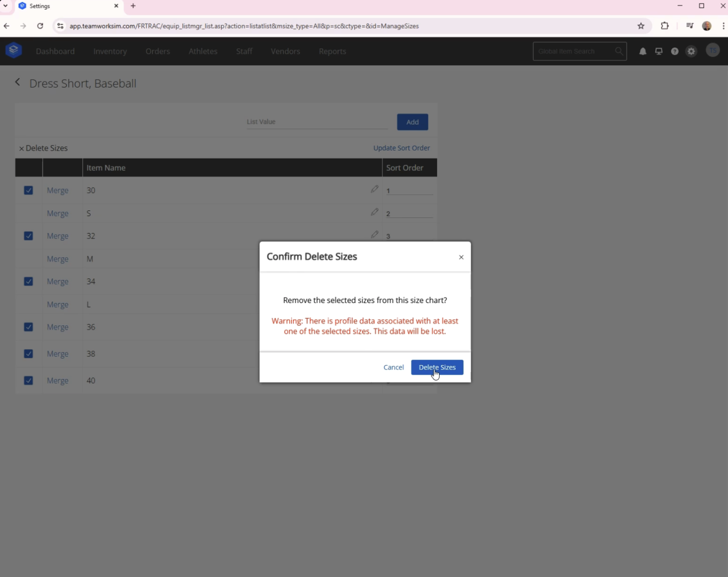Uncheck the checkbox for size 30

[x=29, y=190]
